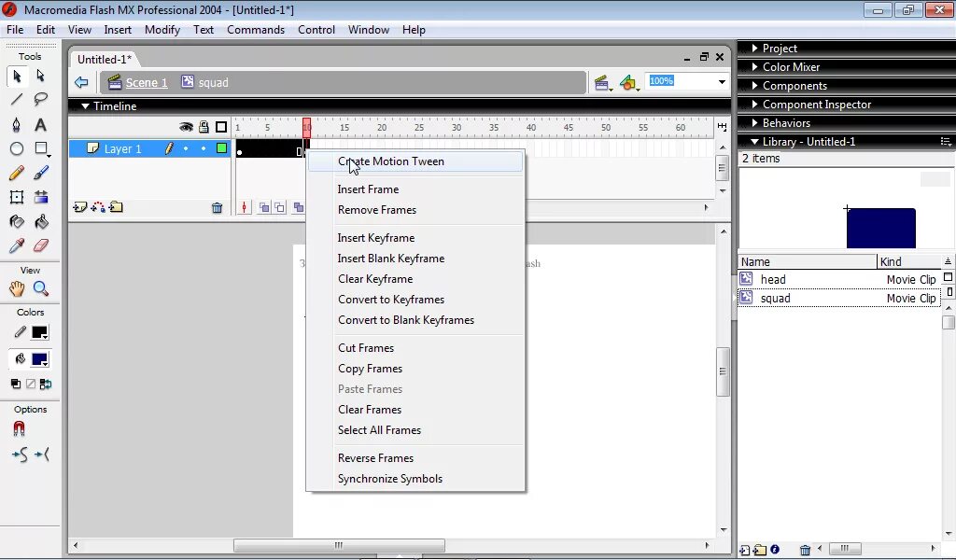Select the Selection arrow tool
The height and width of the screenshot is (560, 956).
coord(17,76)
